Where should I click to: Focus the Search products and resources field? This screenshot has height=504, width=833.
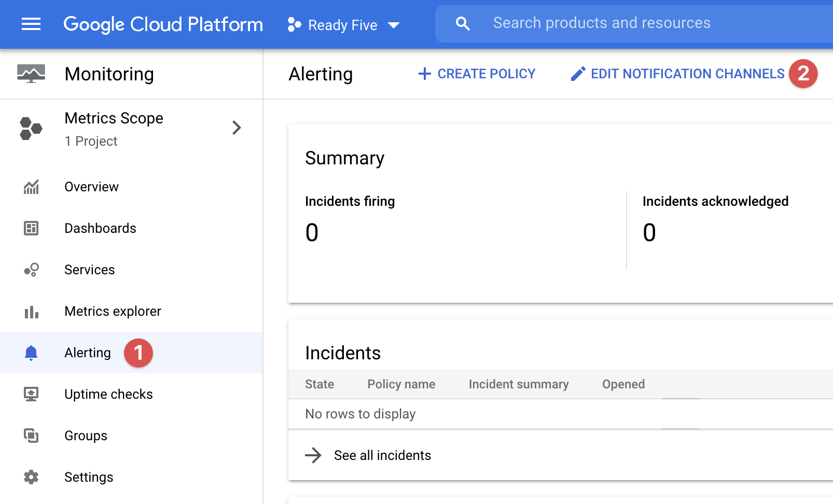[x=634, y=23]
